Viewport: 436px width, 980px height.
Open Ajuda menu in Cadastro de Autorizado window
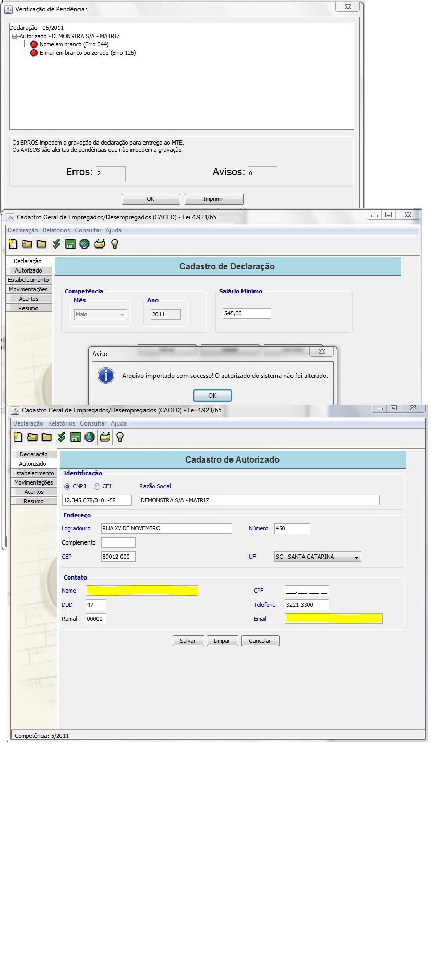(x=118, y=423)
